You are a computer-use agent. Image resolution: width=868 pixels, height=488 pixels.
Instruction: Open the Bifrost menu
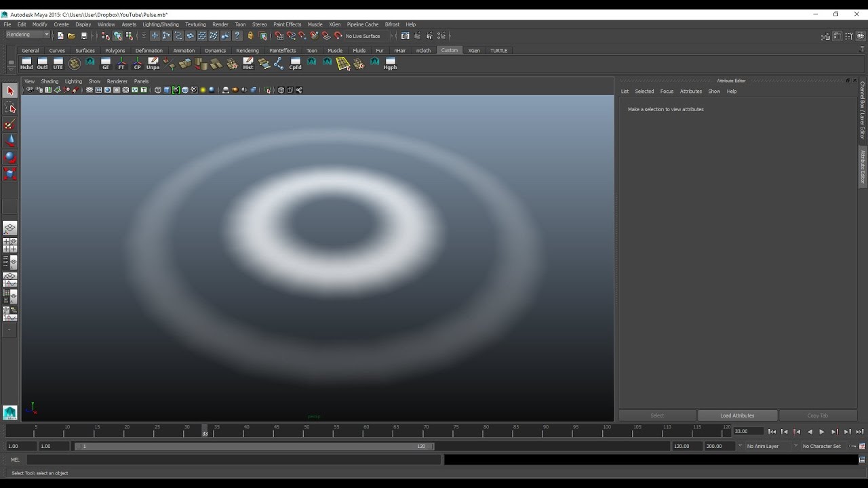click(x=392, y=24)
